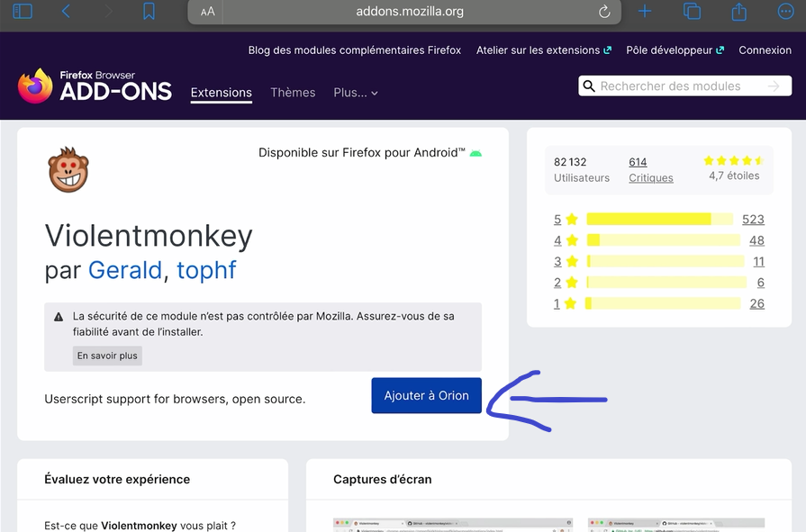
Task: Open author Gerald's profile link
Action: coord(125,269)
